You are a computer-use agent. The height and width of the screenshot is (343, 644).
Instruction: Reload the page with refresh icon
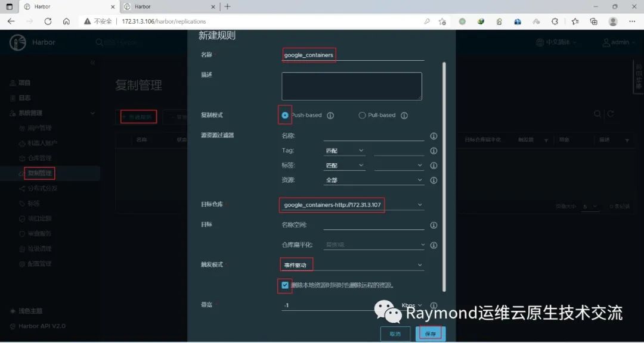[x=48, y=21]
